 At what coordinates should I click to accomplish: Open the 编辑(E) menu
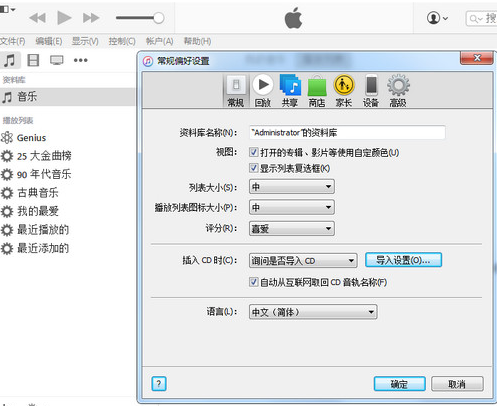49,41
